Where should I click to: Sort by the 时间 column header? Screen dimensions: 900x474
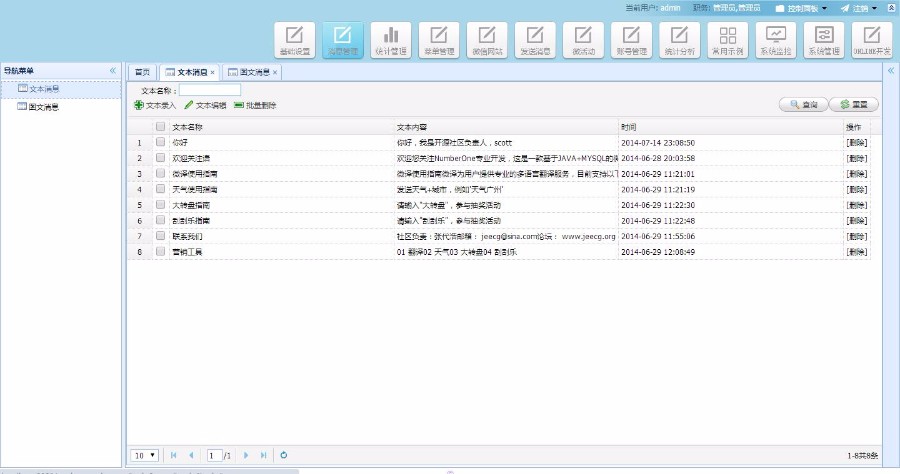pyautogui.click(x=730, y=127)
